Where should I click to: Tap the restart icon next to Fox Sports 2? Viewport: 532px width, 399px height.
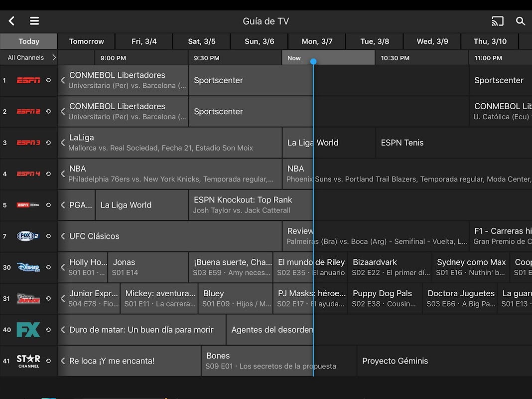(48, 236)
